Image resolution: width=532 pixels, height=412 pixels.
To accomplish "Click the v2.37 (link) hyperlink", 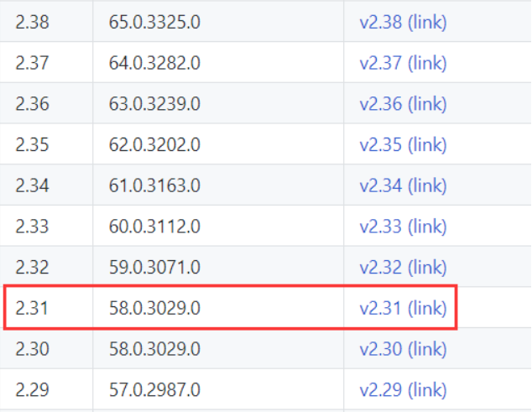I will coord(403,64).
